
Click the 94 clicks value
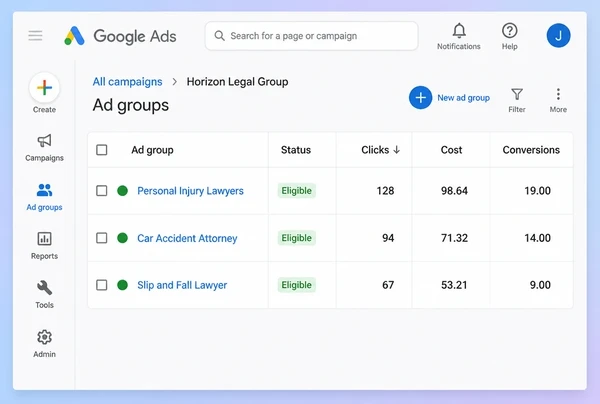388,238
